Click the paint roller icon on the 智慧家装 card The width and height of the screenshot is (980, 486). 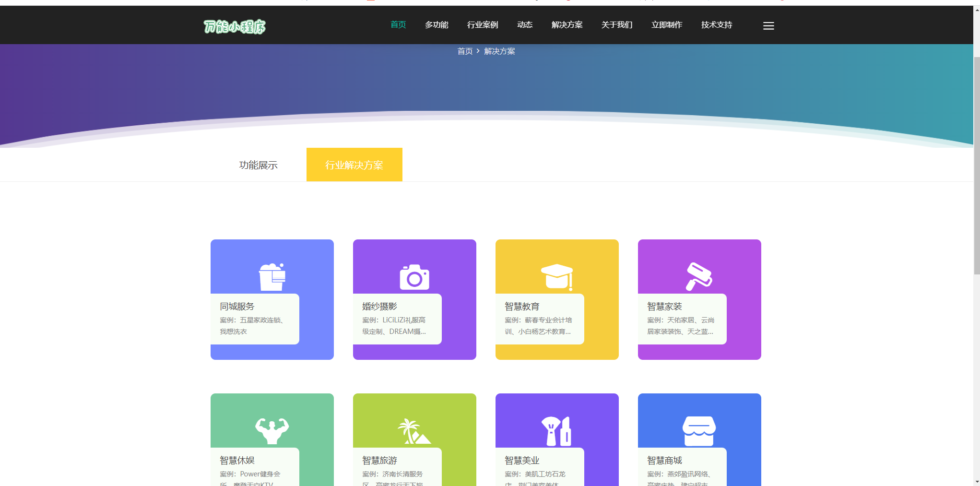coord(699,276)
